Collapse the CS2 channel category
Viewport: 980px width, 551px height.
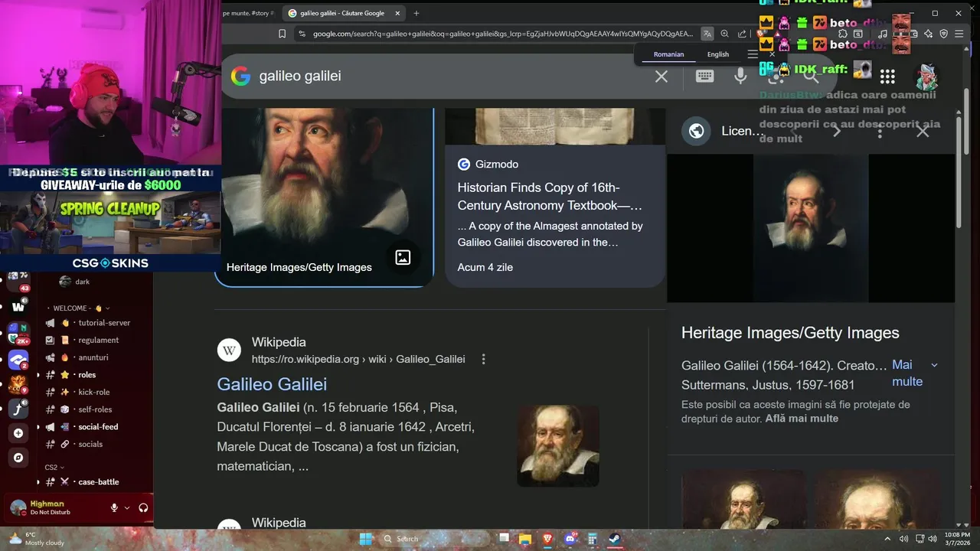pyautogui.click(x=54, y=467)
